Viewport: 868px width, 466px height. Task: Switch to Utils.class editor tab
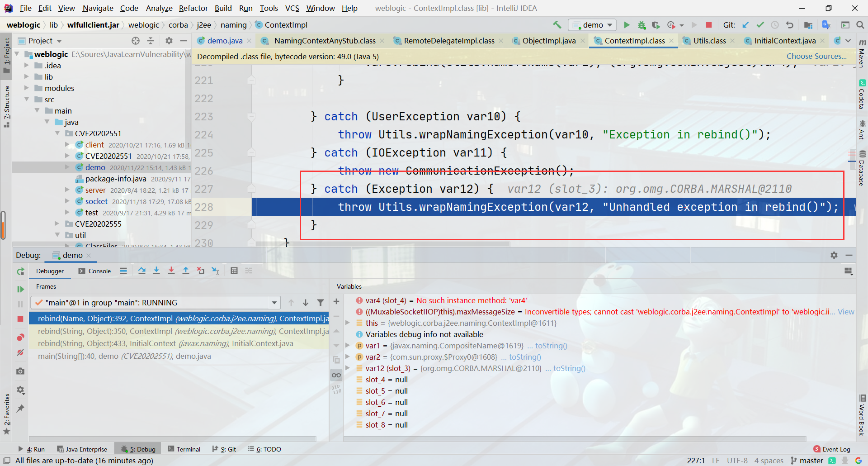709,41
